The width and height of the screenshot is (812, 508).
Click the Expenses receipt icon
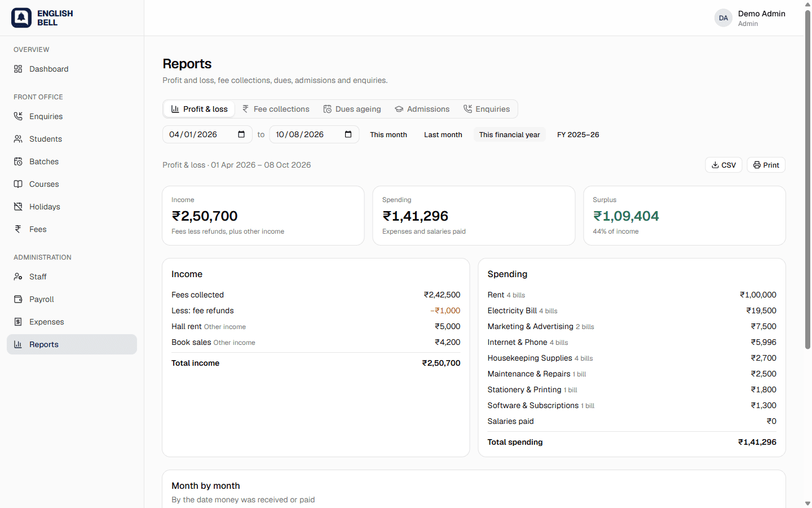(x=18, y=322)
